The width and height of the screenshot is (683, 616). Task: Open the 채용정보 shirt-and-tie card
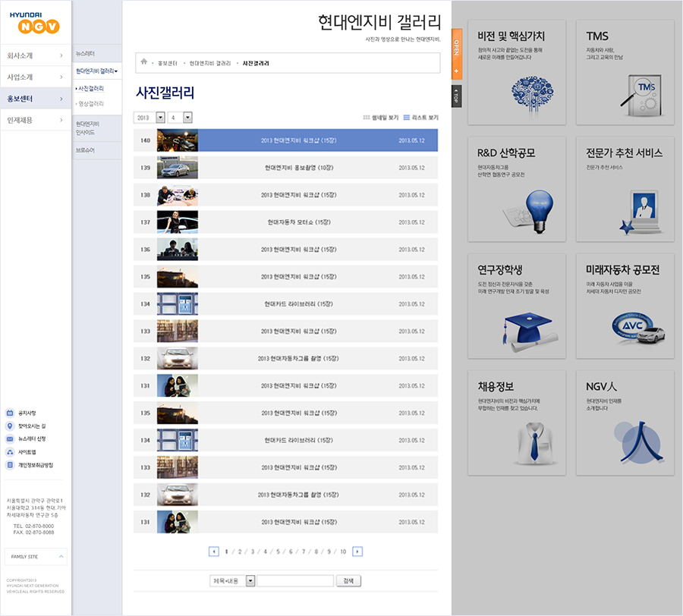pyautogui.click(x=517, y=423)
